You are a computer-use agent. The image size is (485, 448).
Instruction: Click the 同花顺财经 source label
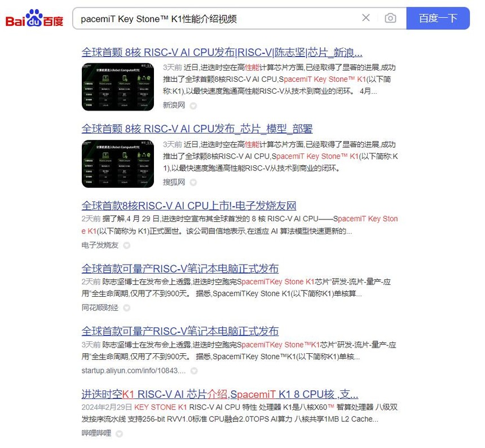[100, 308]
